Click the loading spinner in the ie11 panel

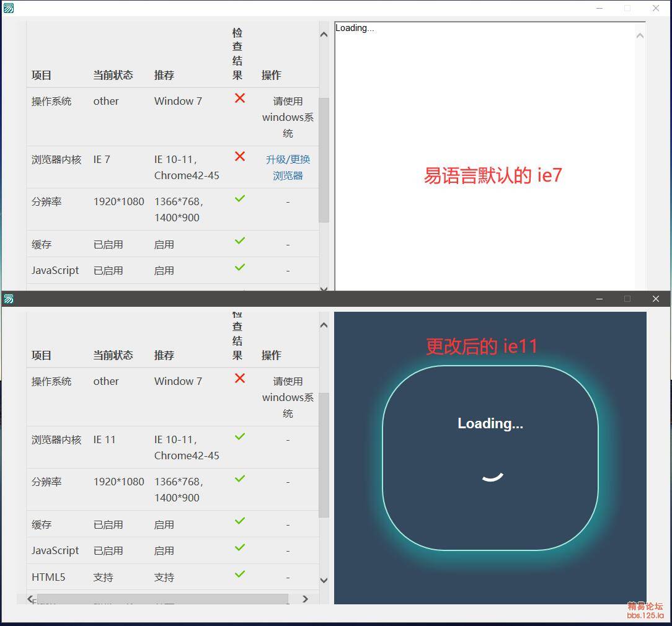coord(492,477)
